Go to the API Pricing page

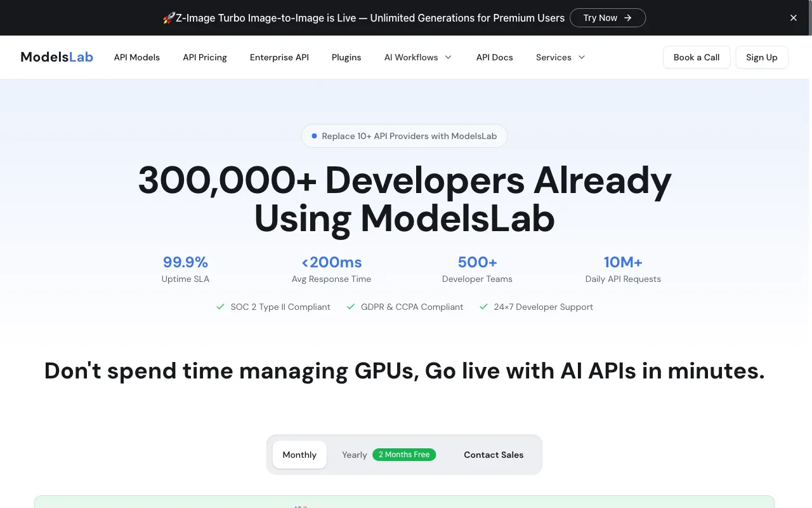[205, 57]
